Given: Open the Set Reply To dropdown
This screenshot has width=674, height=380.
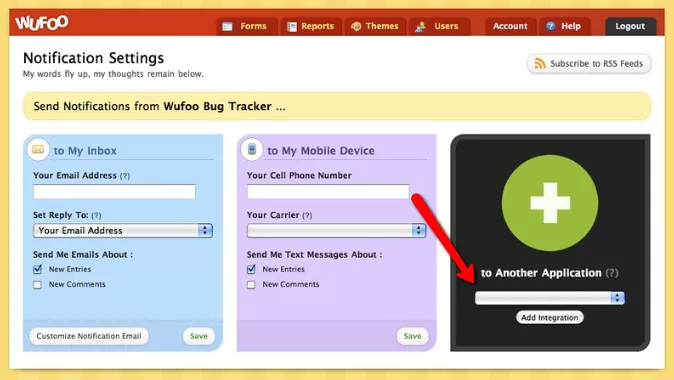Looking at the screenshot, I should pos(123,231).
